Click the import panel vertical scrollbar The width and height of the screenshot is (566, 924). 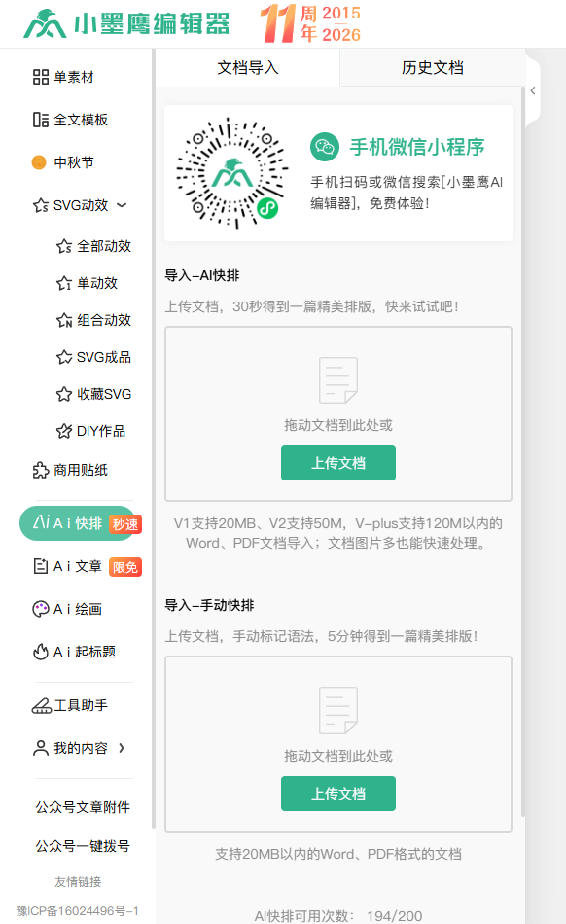click(523, 450)
